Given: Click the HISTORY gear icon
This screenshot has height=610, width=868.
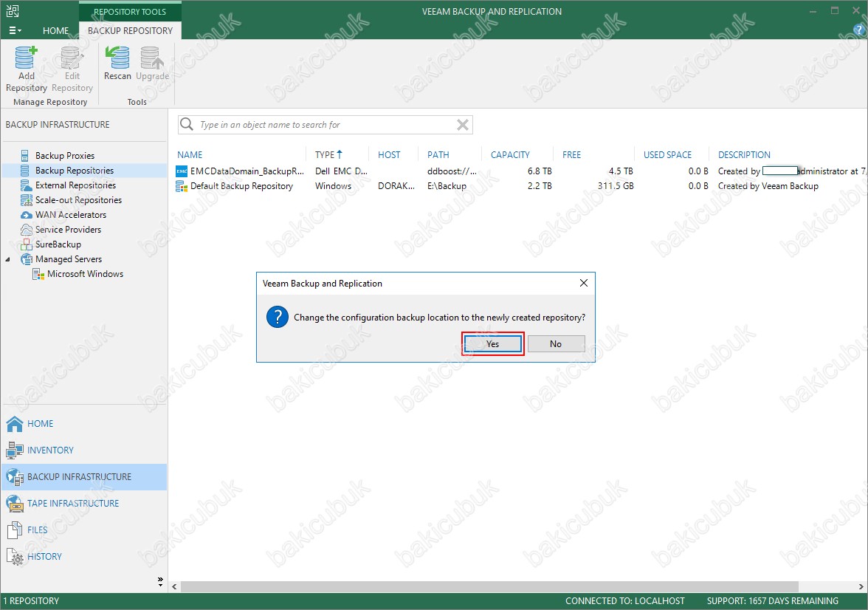Looking at the screenshot, I should 15,557.
